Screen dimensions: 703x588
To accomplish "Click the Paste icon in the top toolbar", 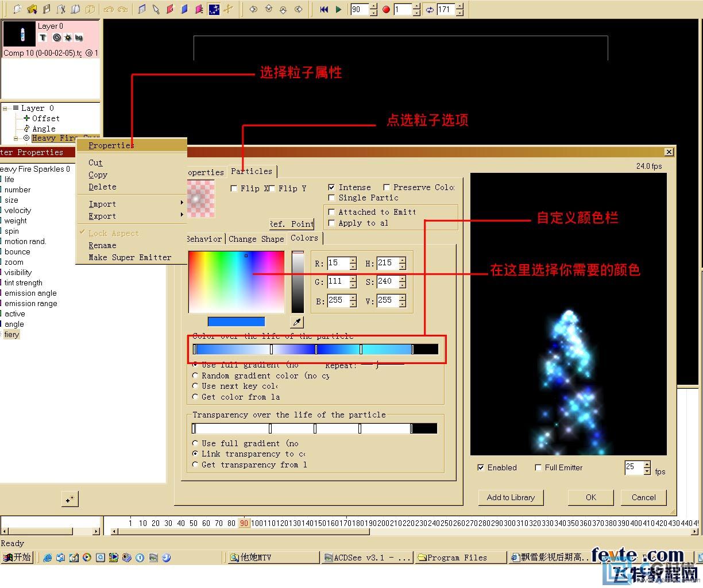I will point(90,9).
